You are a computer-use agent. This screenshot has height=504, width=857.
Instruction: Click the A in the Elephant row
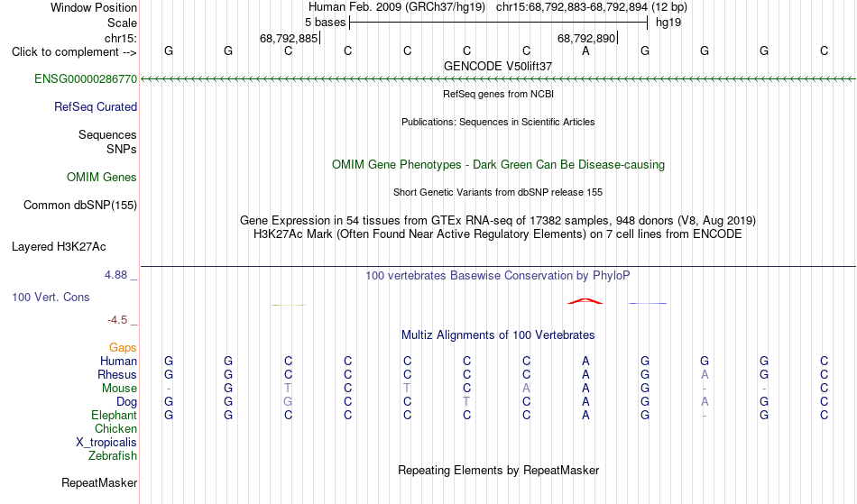[x=585, y=416]
